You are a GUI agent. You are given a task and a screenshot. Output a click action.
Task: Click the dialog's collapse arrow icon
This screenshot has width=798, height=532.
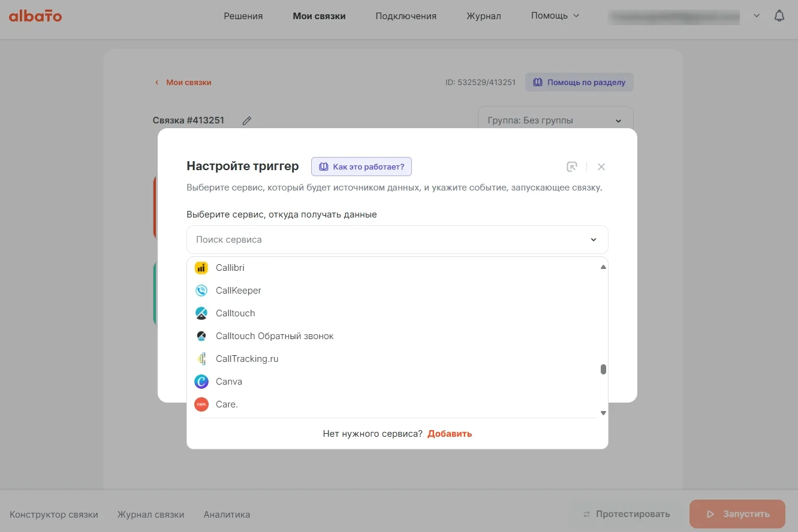(x=572, y=167)
